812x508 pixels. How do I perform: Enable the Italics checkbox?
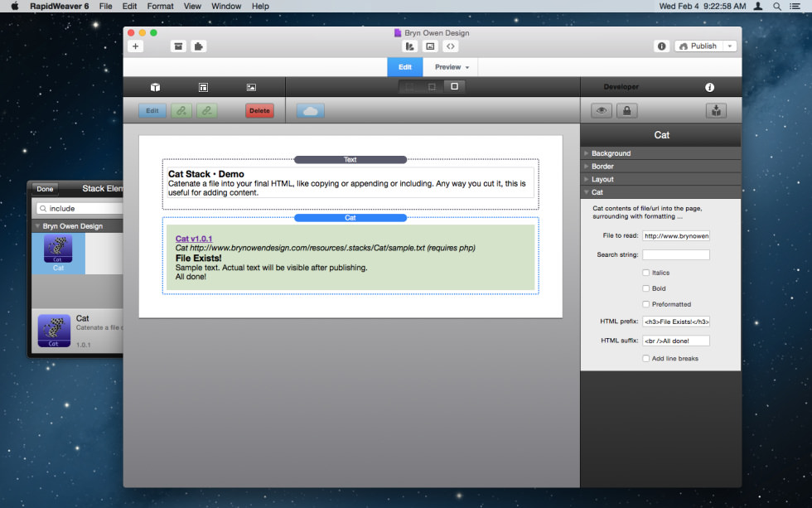click(x=645, y=273)
